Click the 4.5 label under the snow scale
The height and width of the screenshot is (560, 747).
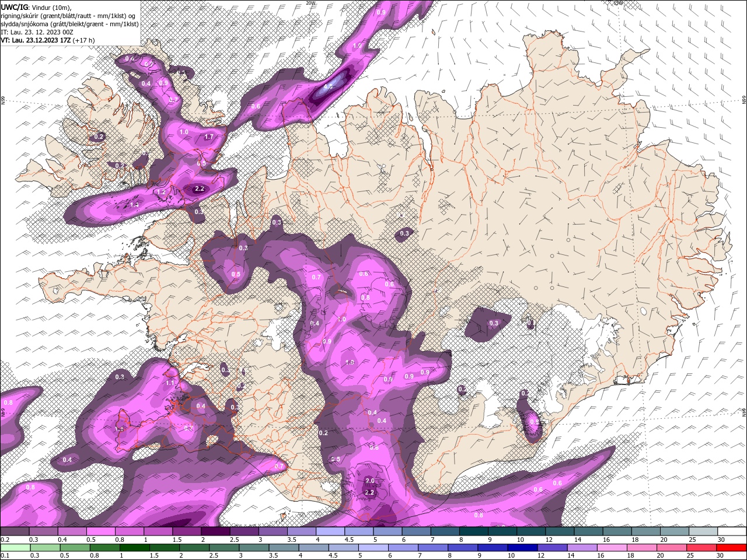click(x=349, y=540)
